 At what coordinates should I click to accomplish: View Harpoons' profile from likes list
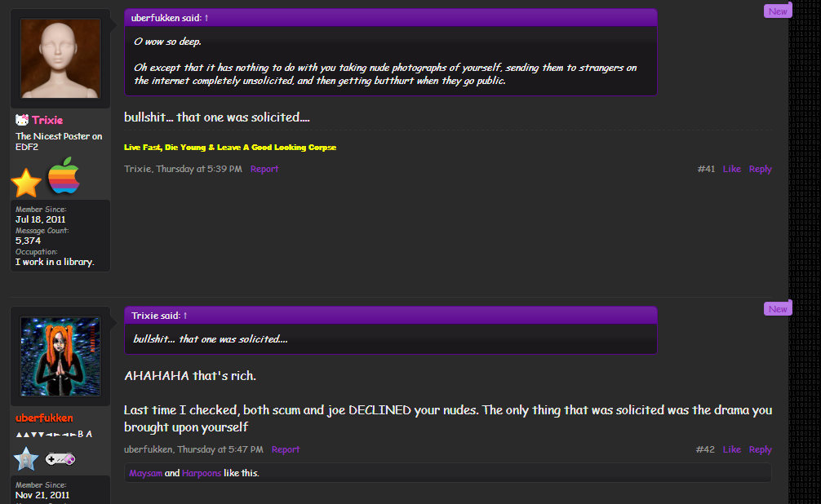202,473
